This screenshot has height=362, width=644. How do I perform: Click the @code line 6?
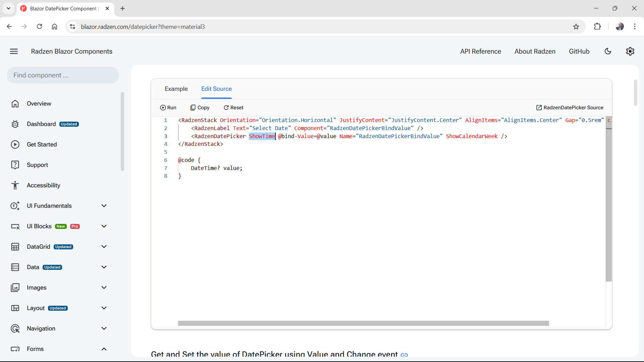(189, 160)
